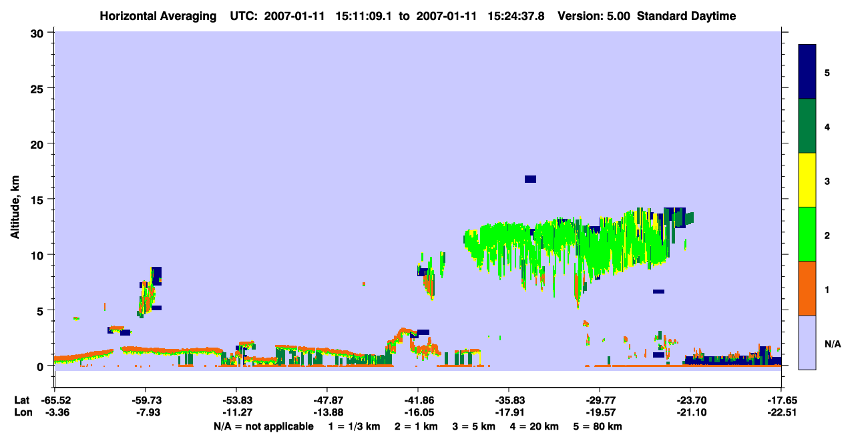Click the longitude value -11.27
The height and width of the screenshot is (445, 868).
point(236,412)
